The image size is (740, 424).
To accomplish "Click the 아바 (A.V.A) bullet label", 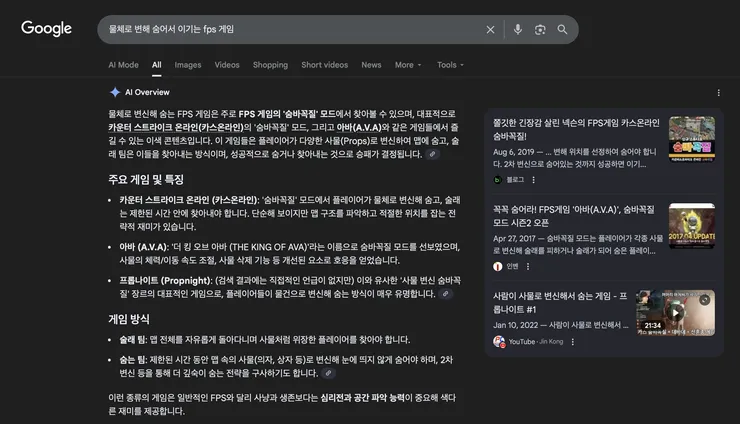I will pyautogui.click(x=143, y=247).
